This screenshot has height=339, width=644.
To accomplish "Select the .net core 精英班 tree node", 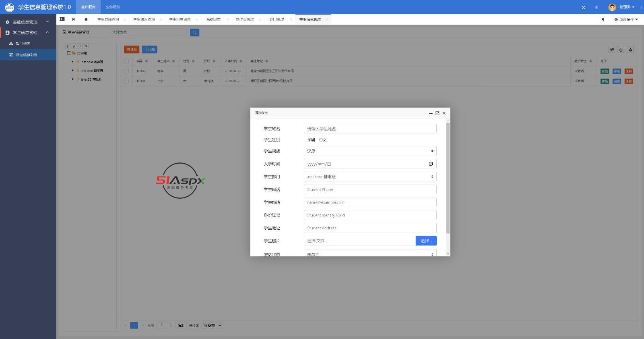I will click(92, 71).
